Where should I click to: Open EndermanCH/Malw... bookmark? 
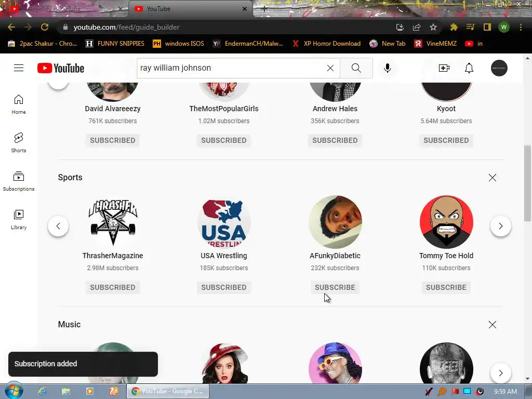coord(248,44)
